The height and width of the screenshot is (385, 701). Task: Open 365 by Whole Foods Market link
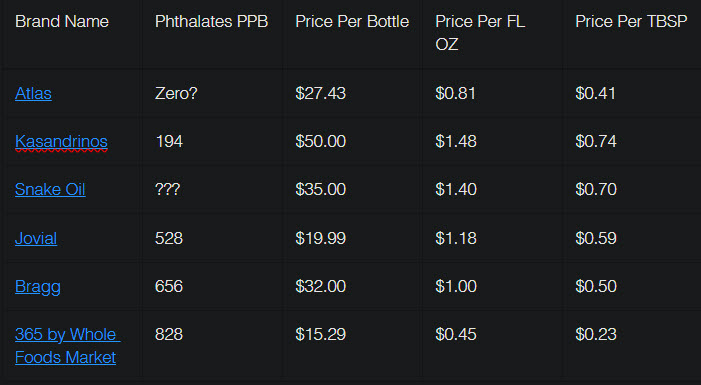click(68, 346)
